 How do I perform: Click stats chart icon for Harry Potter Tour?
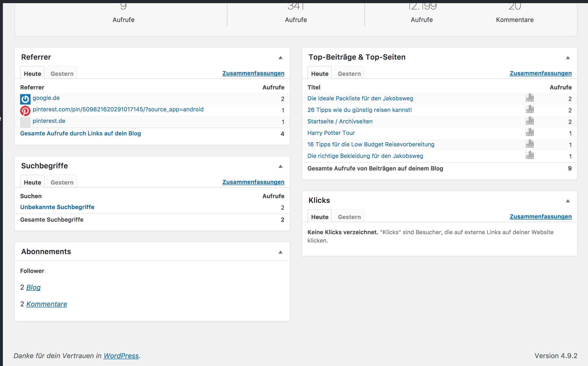click(x=529, y=133)
